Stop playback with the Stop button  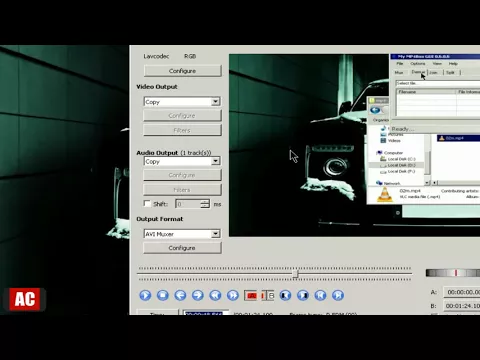click(163, 295)
